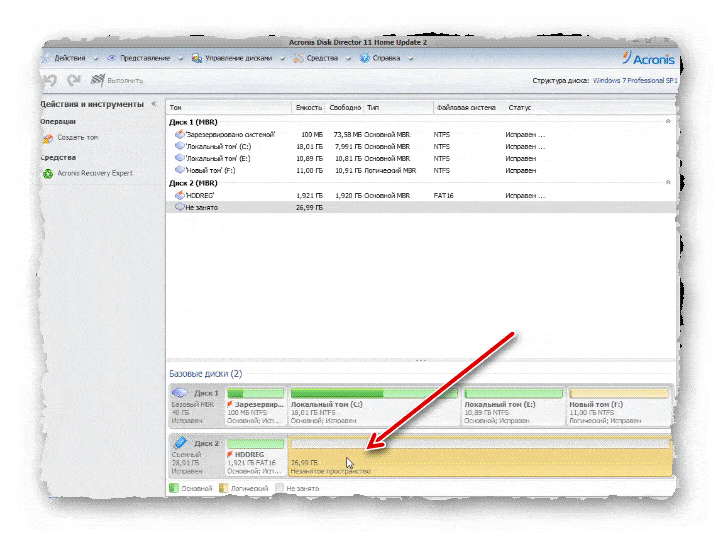The width and height of the screenshot is (718, 535).
Task: Select the 26,99 ГБ unallocated space block
Action: click(480, 456)
